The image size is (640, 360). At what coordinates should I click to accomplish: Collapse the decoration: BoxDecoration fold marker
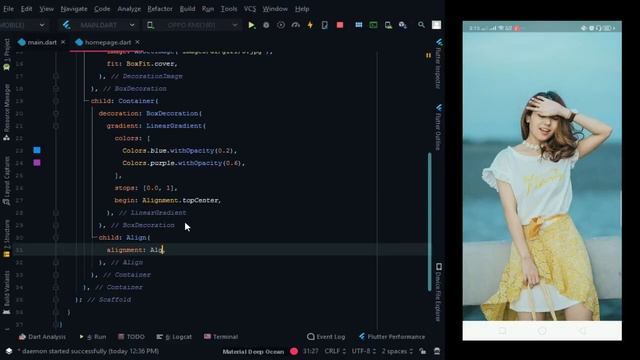56,113
